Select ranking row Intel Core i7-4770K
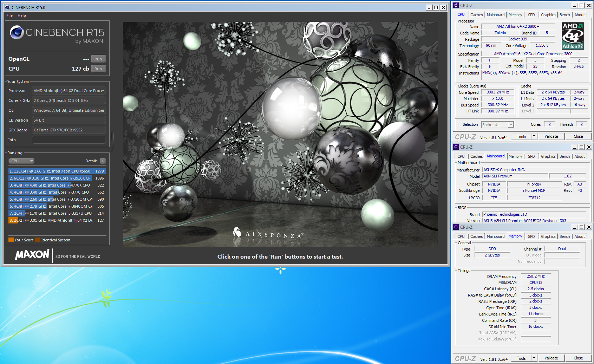 (x=57, y=185)
